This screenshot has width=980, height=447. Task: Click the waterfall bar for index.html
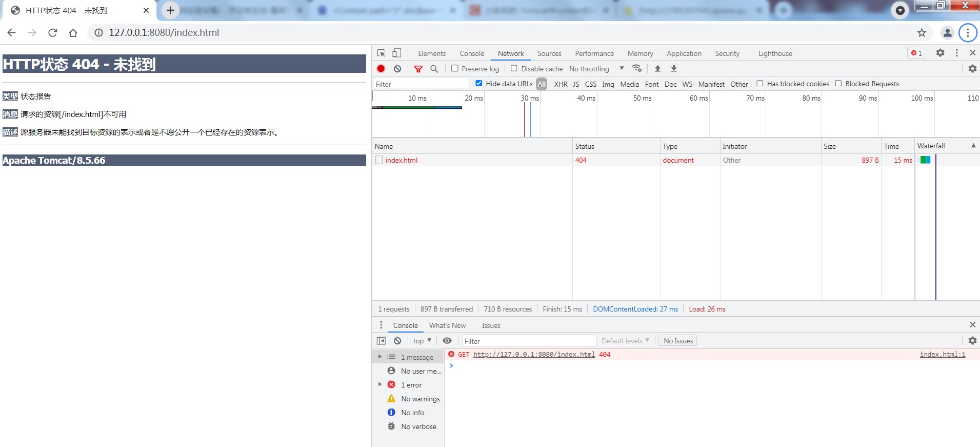coord(925,160)
